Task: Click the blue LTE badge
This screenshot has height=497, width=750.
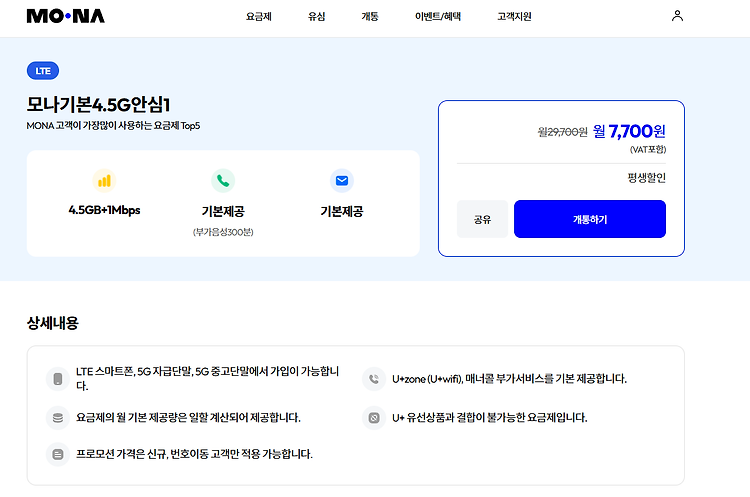Action: [x=43, y=71]
